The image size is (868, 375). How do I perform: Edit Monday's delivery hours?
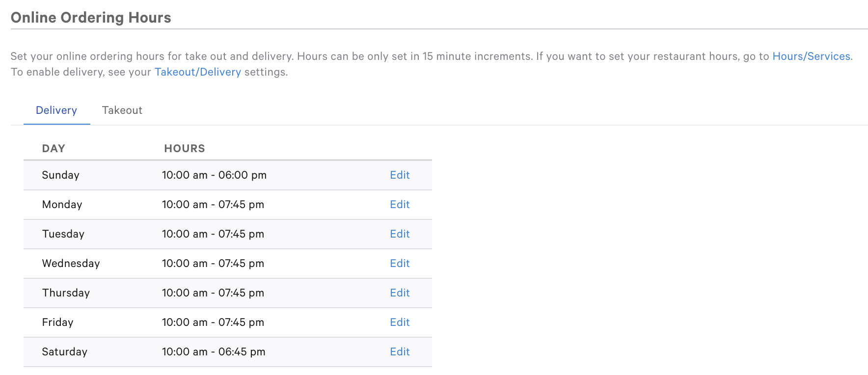point(399,204)
